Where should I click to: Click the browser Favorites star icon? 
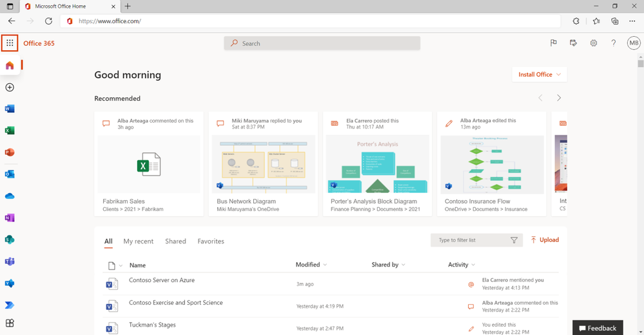[596, 21]
